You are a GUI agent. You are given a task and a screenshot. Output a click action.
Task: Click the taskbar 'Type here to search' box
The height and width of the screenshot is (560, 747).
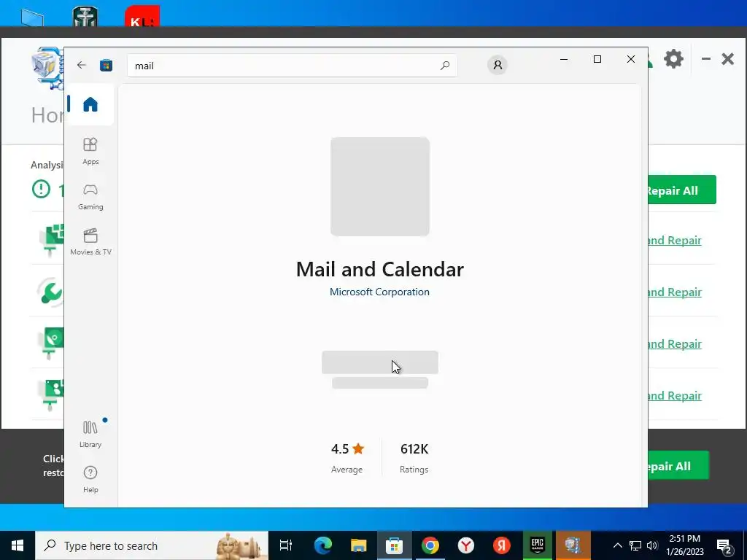(x=152, y=545)
